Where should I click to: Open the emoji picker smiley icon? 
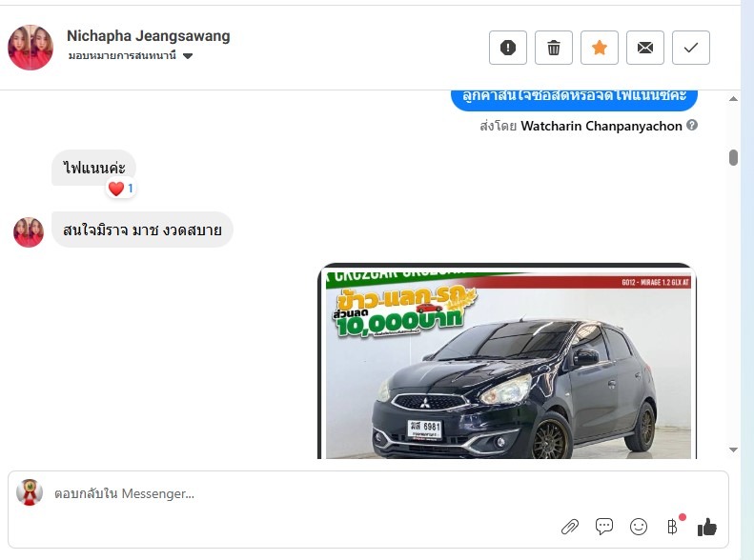pos(639,527)
